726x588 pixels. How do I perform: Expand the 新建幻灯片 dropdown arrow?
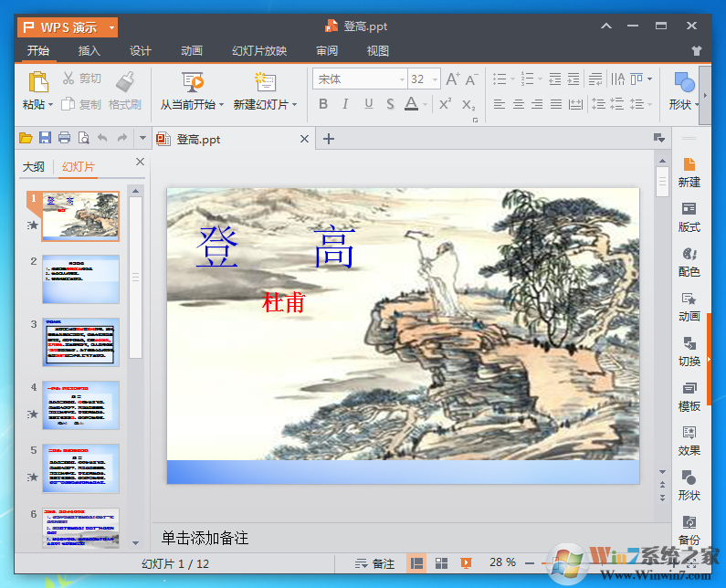tap(295, 105)
